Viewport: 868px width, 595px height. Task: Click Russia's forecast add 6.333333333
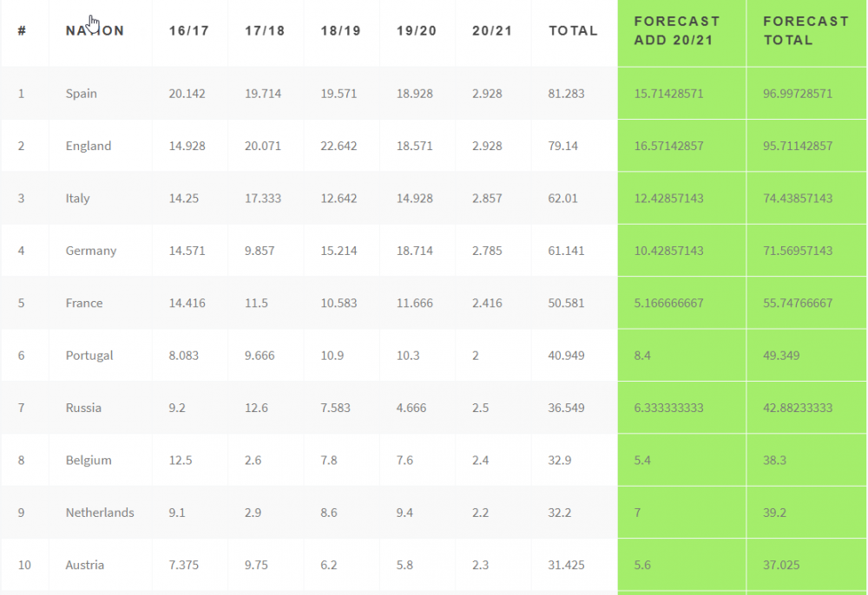[668, 408]
